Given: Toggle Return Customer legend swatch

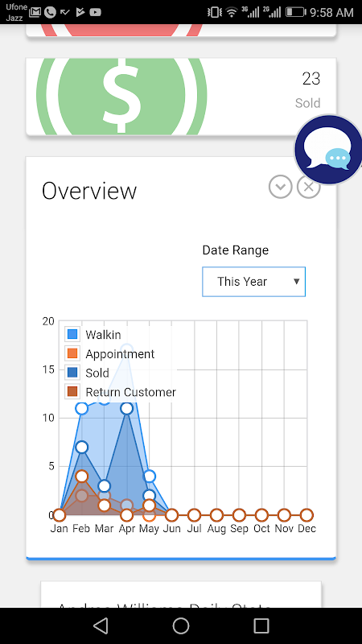Looking at the screenshot, I should click(x=72, y=392).
